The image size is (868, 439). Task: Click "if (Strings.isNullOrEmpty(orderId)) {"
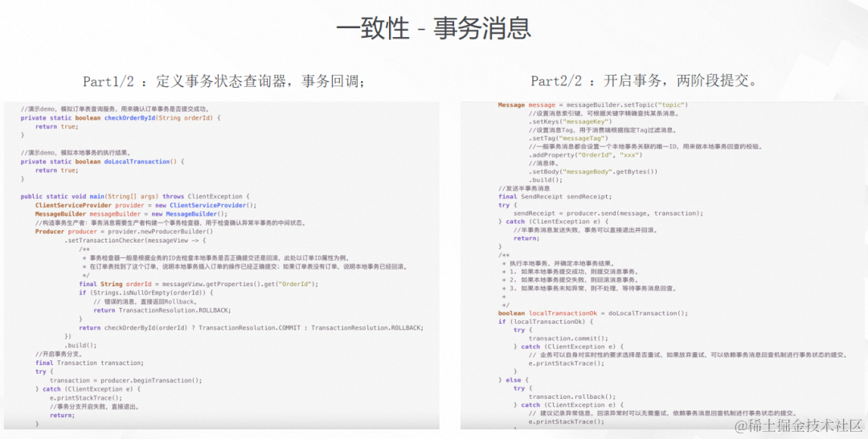[x=146, y=293]
